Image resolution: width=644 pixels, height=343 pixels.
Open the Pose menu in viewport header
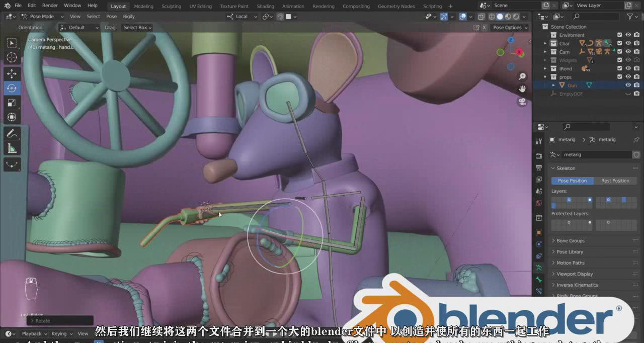111,17
